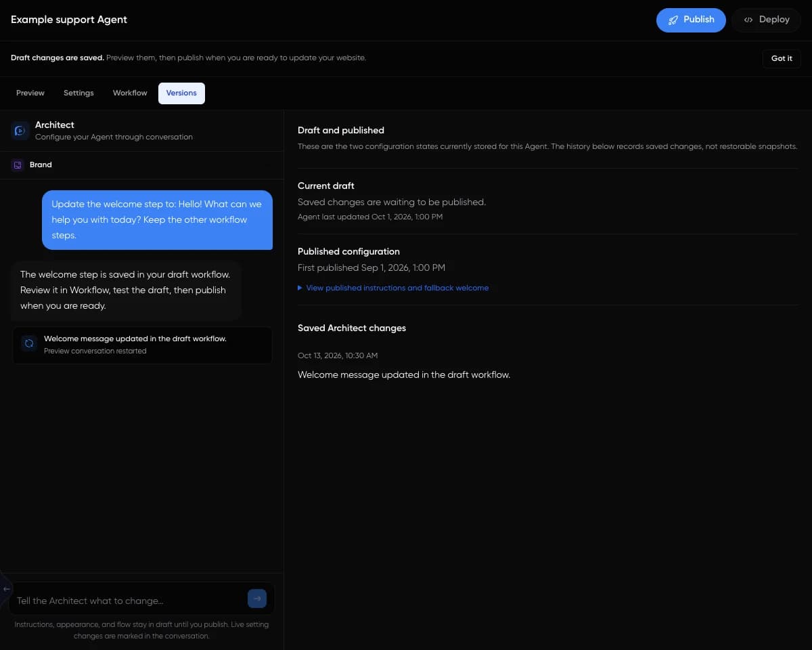
Task: Click the Oct 13, 2026, 10:30 AM timestamp
Action: click(338, 355)
